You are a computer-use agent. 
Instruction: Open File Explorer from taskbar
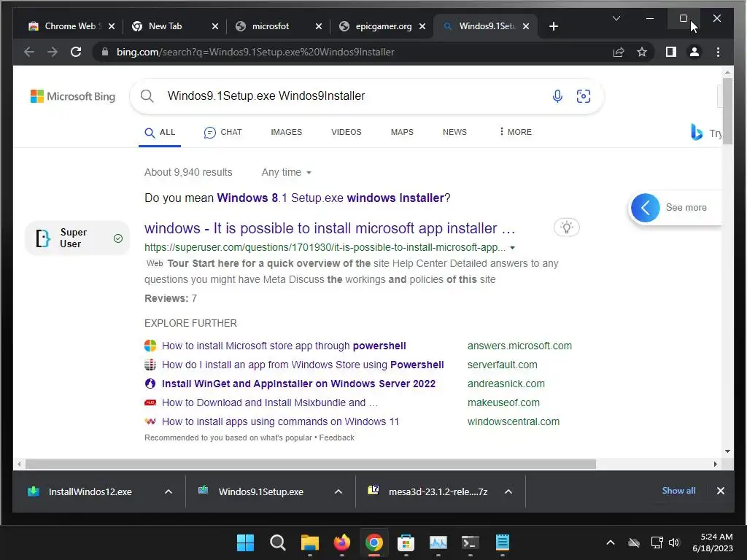tap(309, 542)
